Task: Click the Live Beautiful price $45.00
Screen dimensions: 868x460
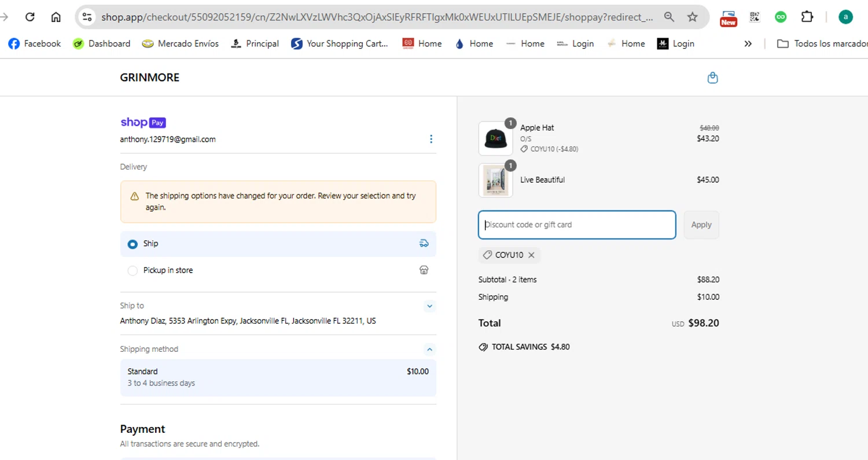Action: point(708,180)
